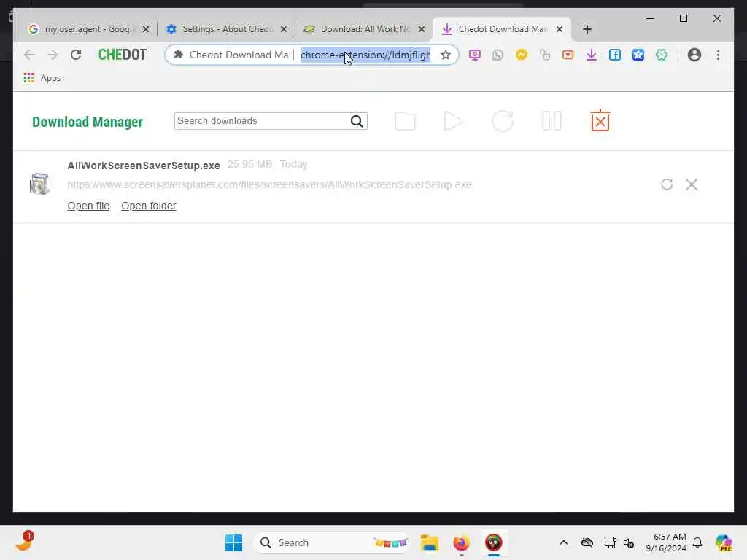Click the Download Manager heading
The height and width of the screenshot is (560, 747).
pos(88,122)
